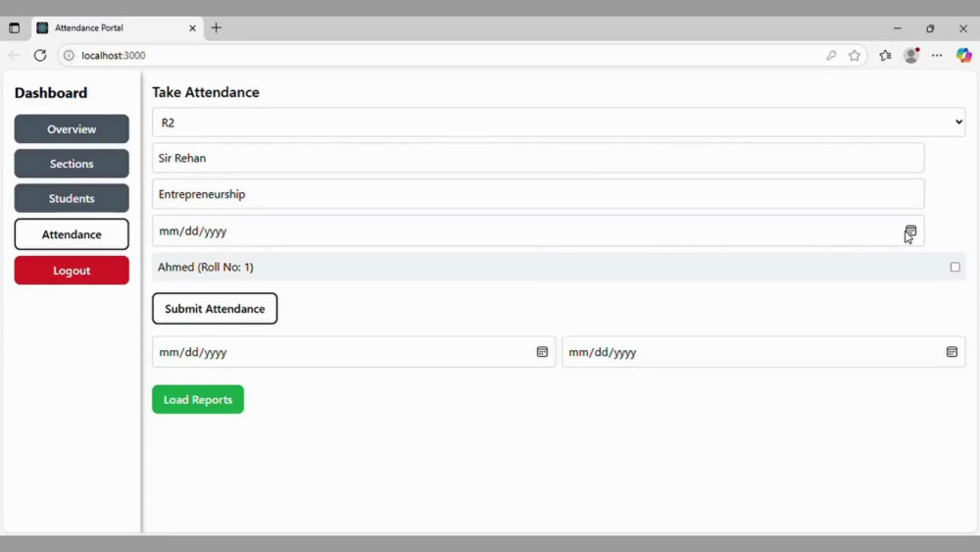
Task: Close the Attendance Portal tab
Action: coord(192,28)
